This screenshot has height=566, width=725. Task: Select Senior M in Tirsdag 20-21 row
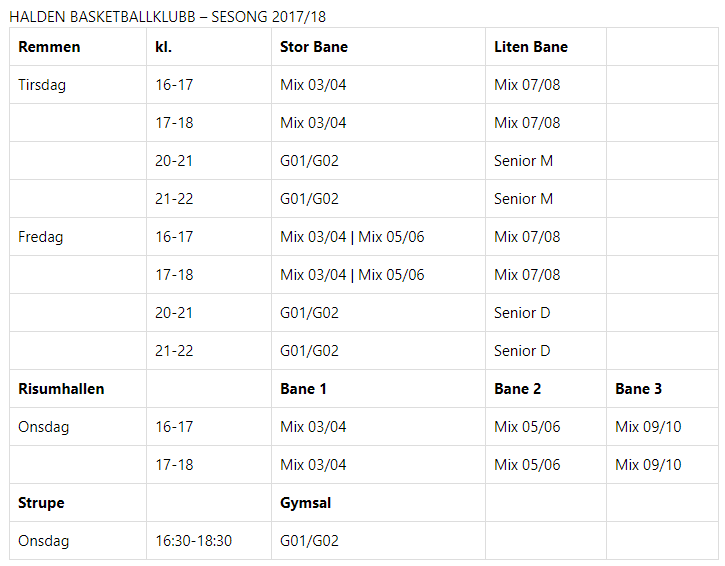coord(524,161)
